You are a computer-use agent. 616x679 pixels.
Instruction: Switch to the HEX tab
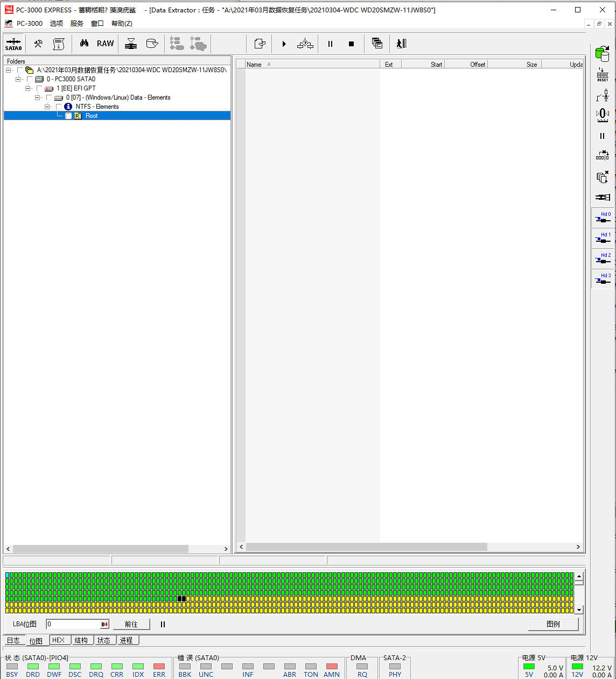coord(59,640)
